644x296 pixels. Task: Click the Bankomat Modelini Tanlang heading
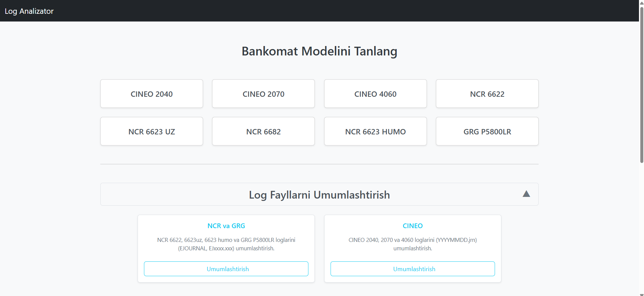pos(319,51)
